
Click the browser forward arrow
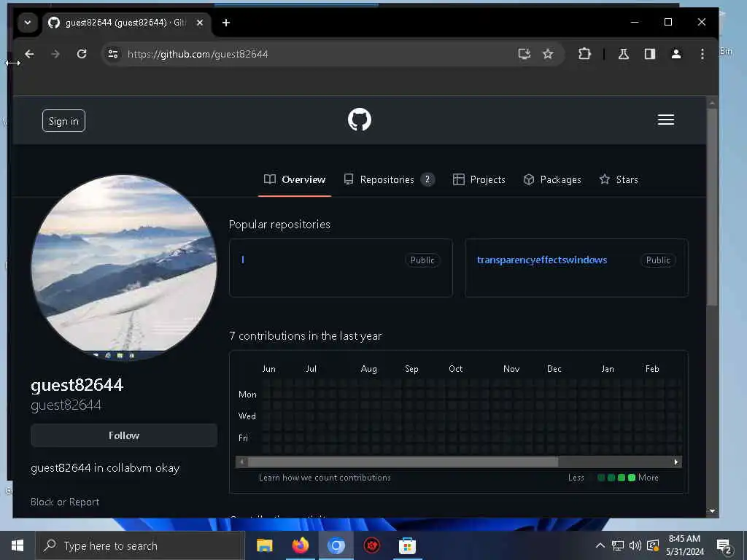pos(55,54)
